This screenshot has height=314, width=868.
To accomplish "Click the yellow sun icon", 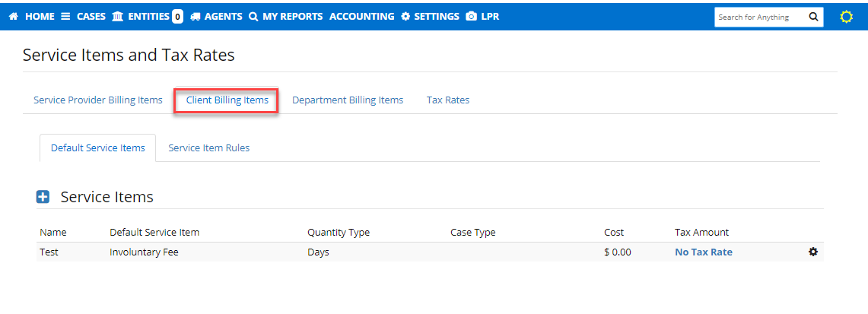I will (x=846, y=17).
